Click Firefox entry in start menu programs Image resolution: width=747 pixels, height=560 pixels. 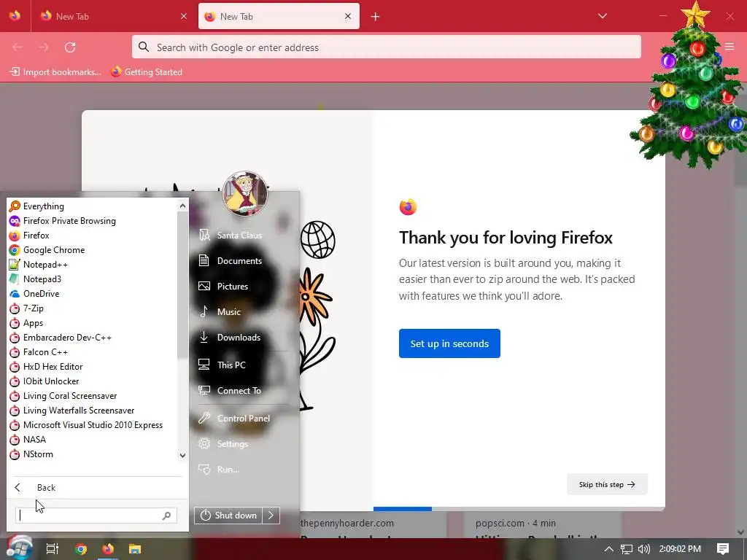[x=93, y=236]
